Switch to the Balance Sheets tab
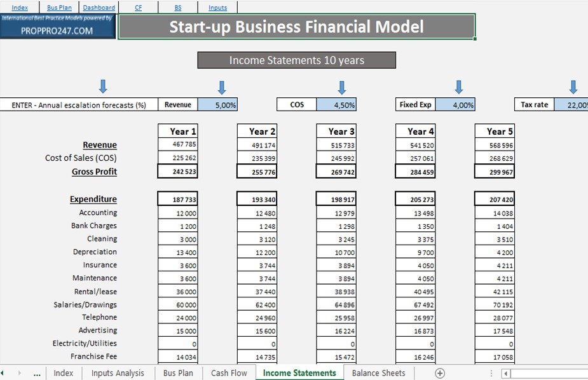This screenshot has height=380, width=588. tap(378, 373)
